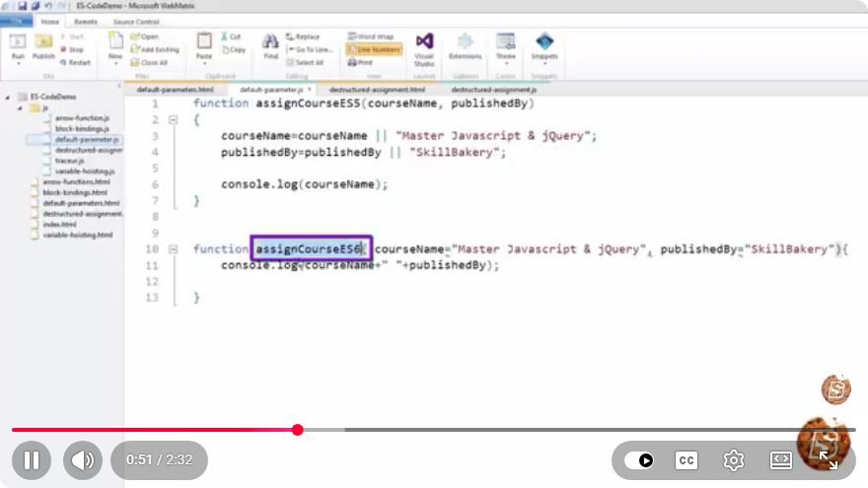Collapse the code fold at line 2
This screenshot has height=488, width=868.
(x=174, y=119)
